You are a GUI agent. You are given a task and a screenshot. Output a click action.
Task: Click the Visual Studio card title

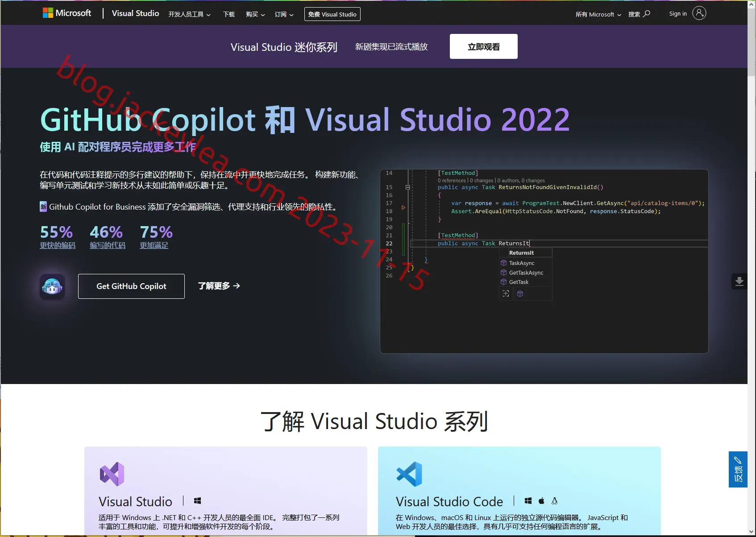click(135, 502)
